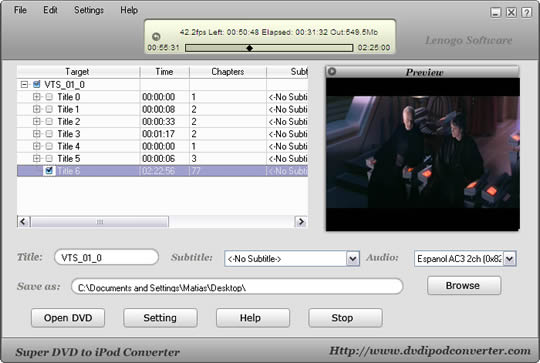Click the Browse button
This screenshot has height=363, width=540.
464,286
